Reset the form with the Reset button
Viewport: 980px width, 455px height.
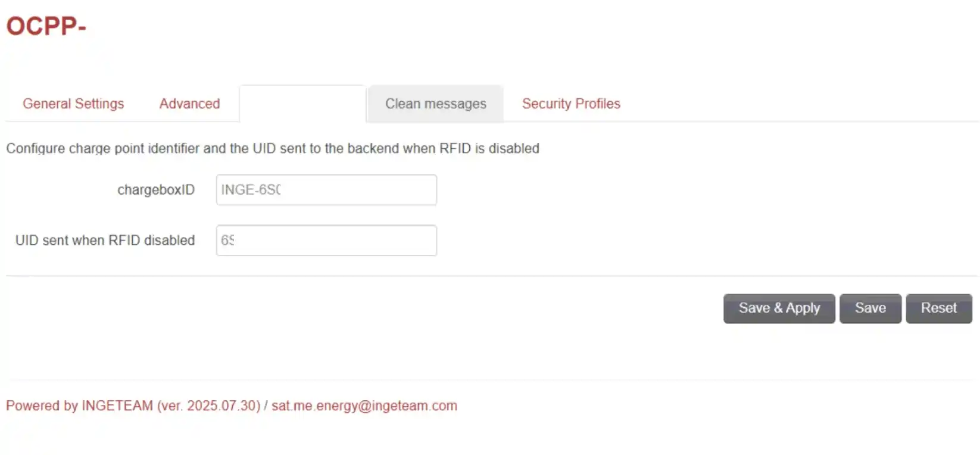point(939,308)
